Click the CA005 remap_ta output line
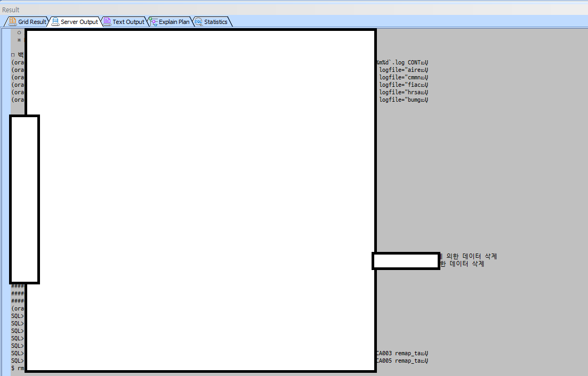The image size is (588, 376). click(402, 361)
